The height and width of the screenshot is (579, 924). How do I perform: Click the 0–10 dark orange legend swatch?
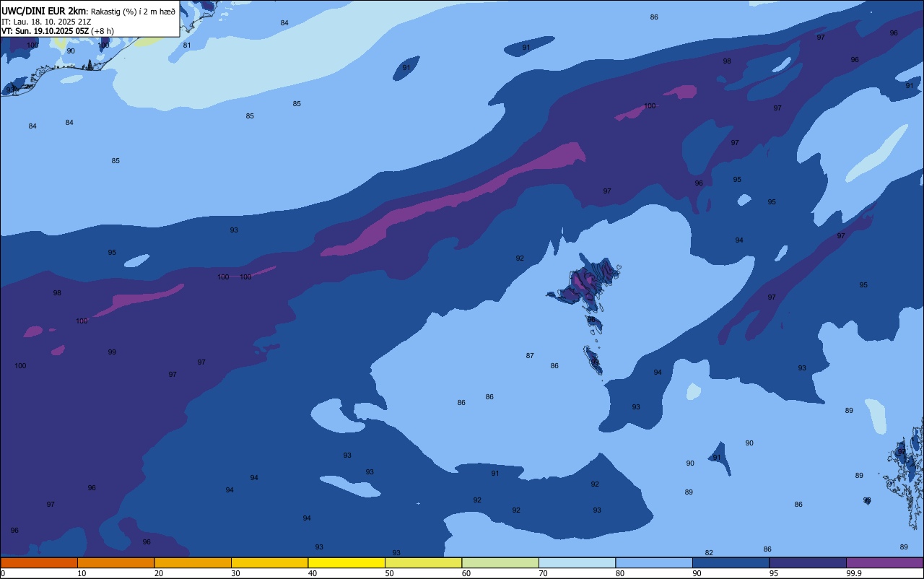pos(39,563)
